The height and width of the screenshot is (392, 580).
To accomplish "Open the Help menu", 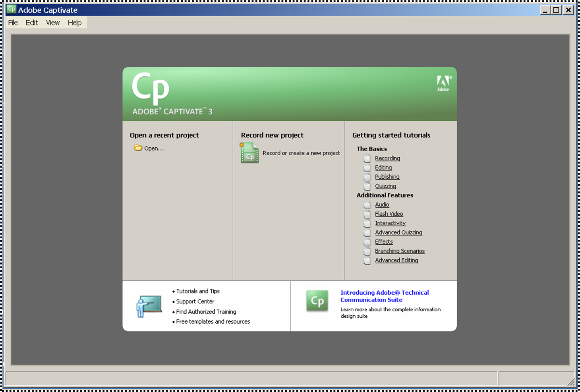I will pos(75,23).
